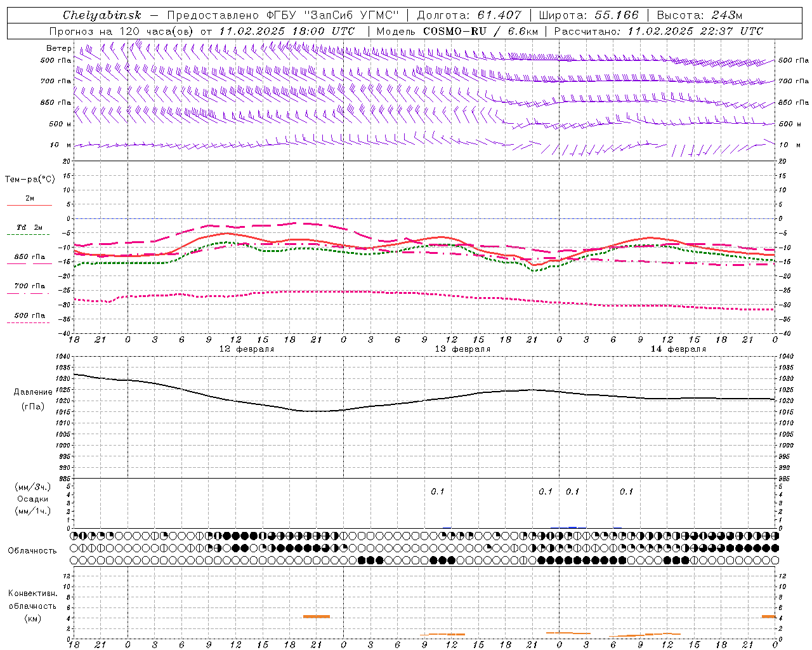
Task: Click the "Долгота: 61.407" header field
Action: pos(469,15)
